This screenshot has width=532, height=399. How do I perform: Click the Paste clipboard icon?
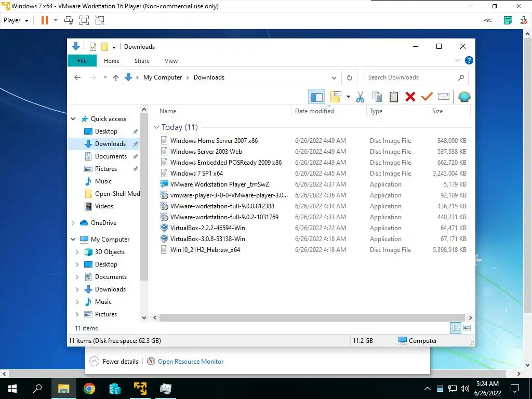tap(394, 97)
